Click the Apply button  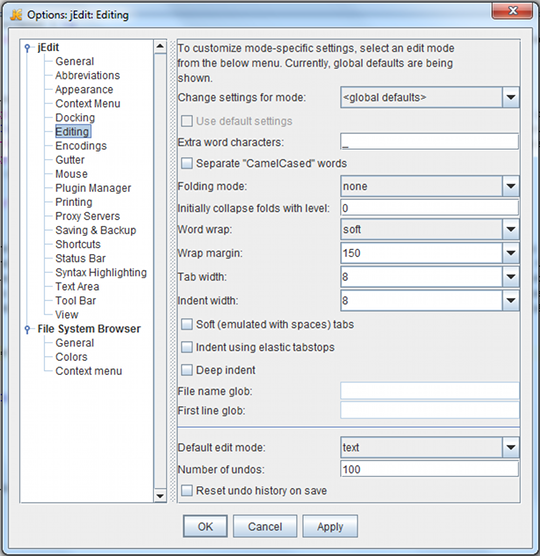[330, 527]
